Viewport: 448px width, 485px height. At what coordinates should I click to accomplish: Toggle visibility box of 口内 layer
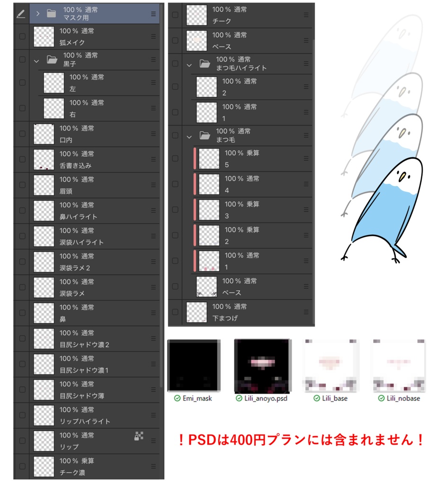pos(22,134)
